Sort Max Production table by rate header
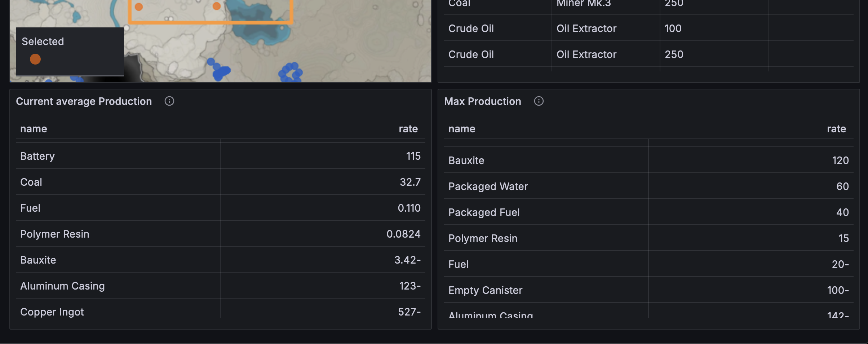 837,129
